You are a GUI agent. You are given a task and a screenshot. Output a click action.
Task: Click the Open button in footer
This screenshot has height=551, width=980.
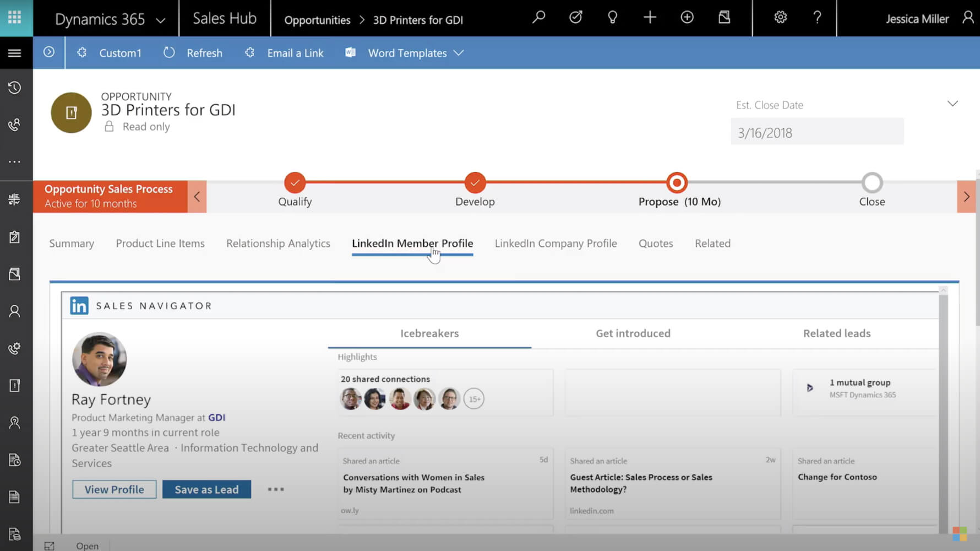coord(87,545)
